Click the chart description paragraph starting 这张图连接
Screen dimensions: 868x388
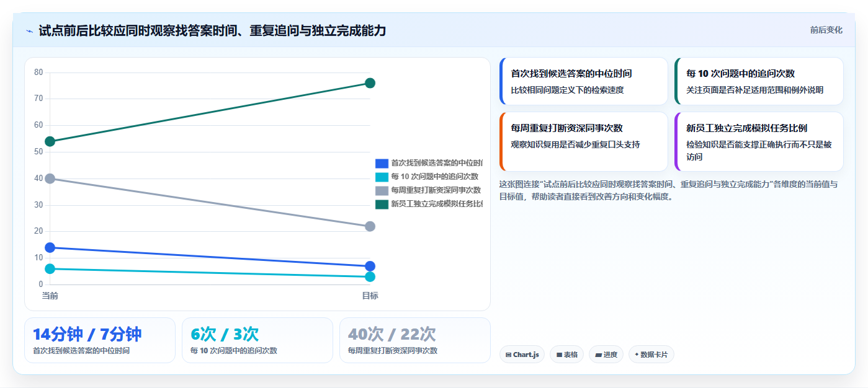coord(668,190)
